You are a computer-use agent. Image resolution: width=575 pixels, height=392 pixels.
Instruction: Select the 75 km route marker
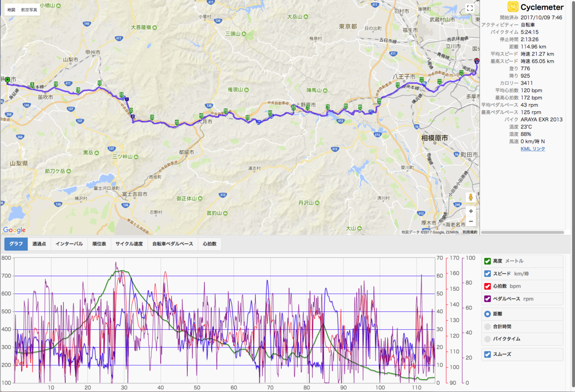coord(328,106)
